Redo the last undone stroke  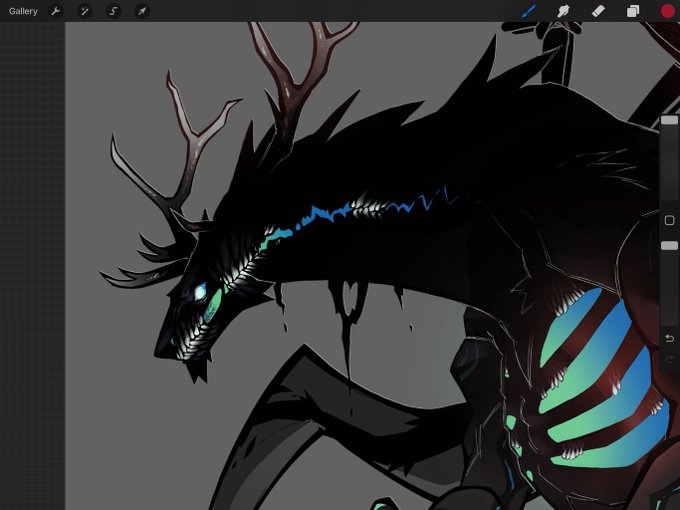(x=669, y=359)
